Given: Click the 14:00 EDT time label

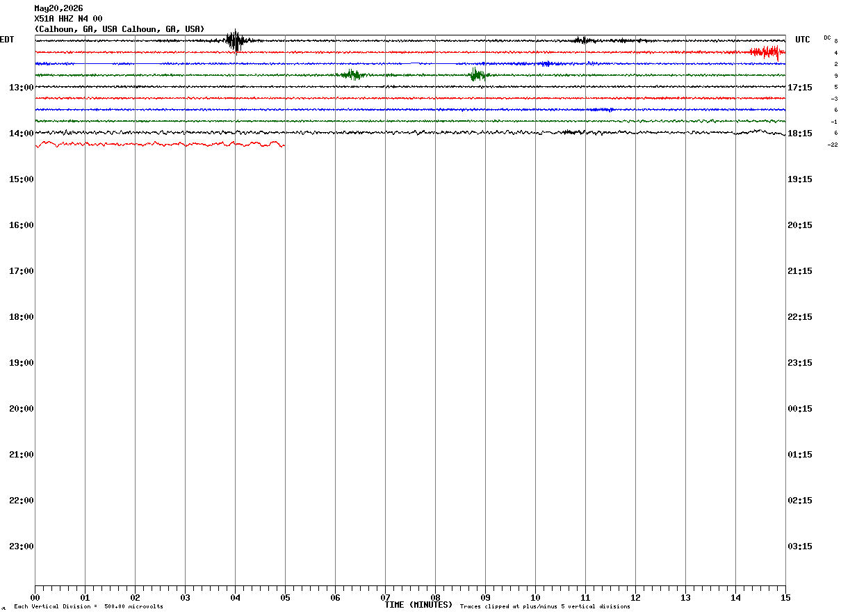Looking at the screenshot, I should (x=22, y=133).
